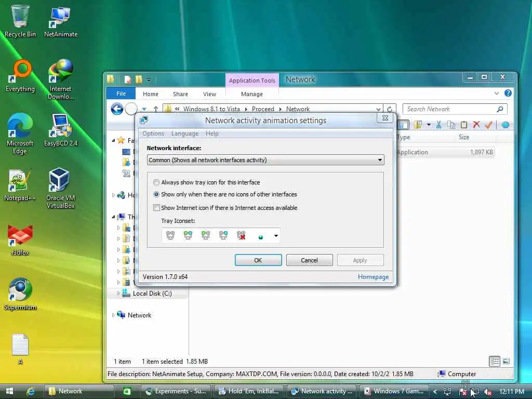The height and width of the screenshot is (399, 532).
Task: Launch Notepad++ from the desktop
Action: click(x=20, y=184)
